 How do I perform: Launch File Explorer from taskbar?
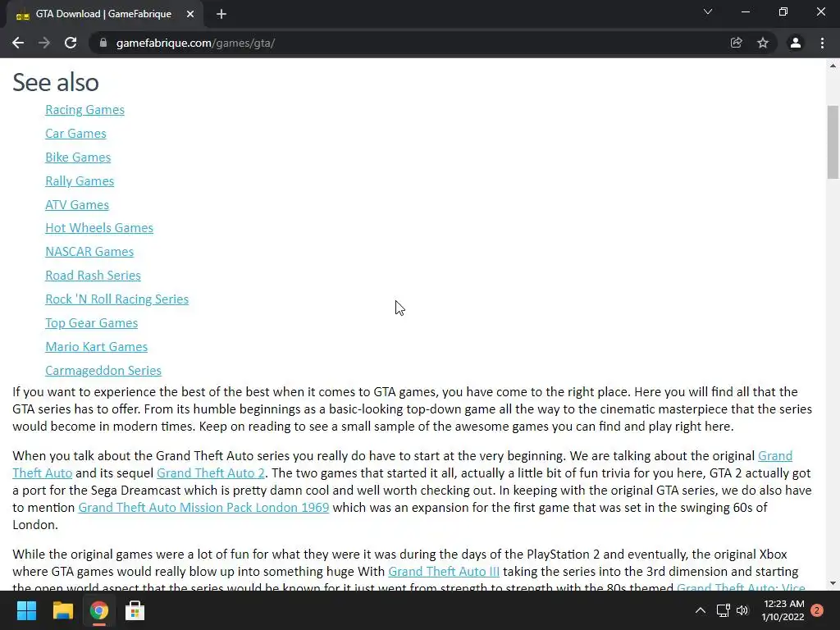point(62,610)
